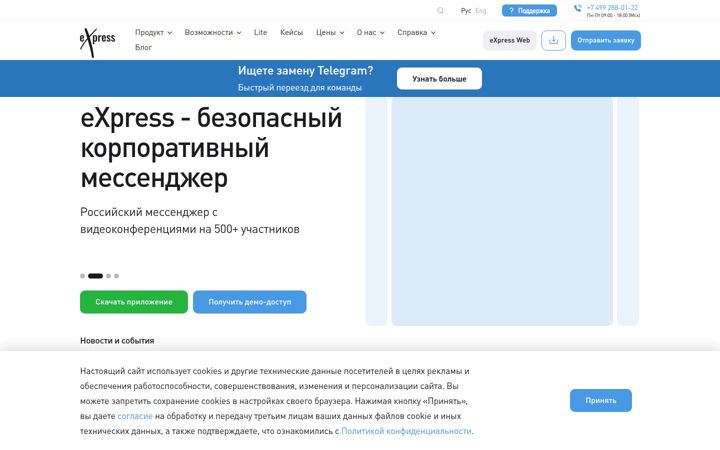720x450 pixels.
Task: Click the Поддержка support button
Action: (529, 11)
